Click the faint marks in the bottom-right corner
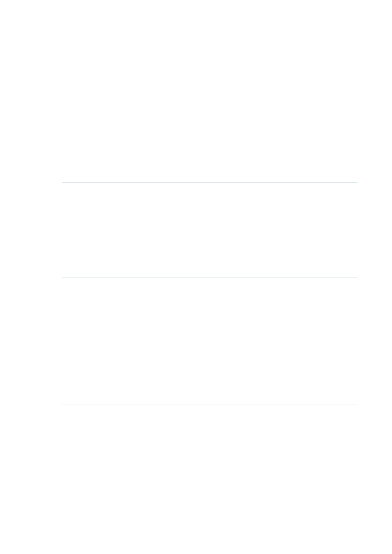Screen dimensions: 392x554 pyautogui.click(x=373, y=553)
